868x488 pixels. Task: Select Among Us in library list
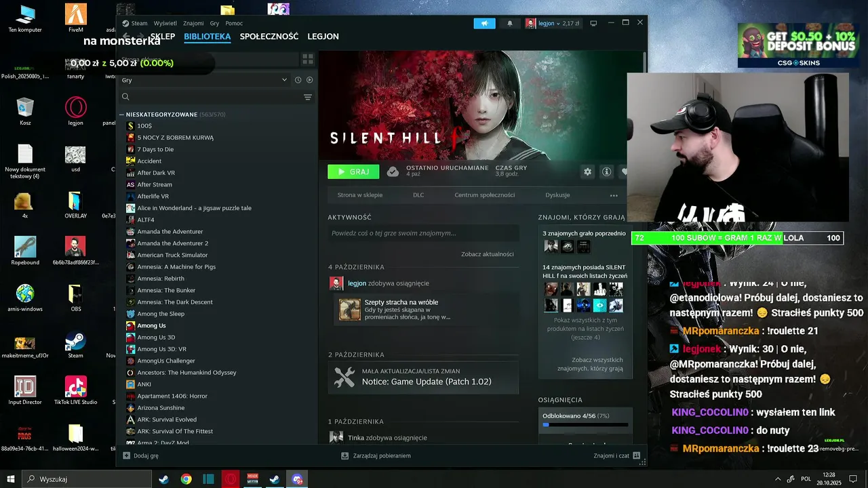(151, 325)
